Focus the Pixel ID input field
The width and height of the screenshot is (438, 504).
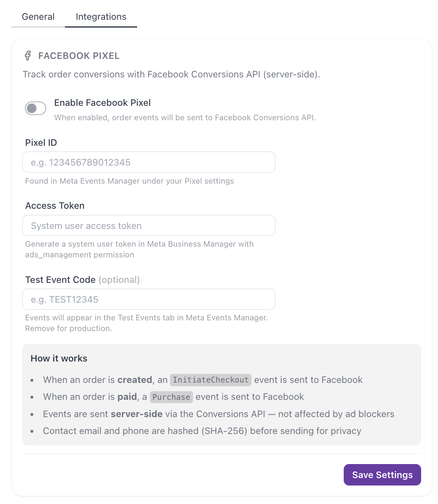pyautogui.click(x=149, y=162)
